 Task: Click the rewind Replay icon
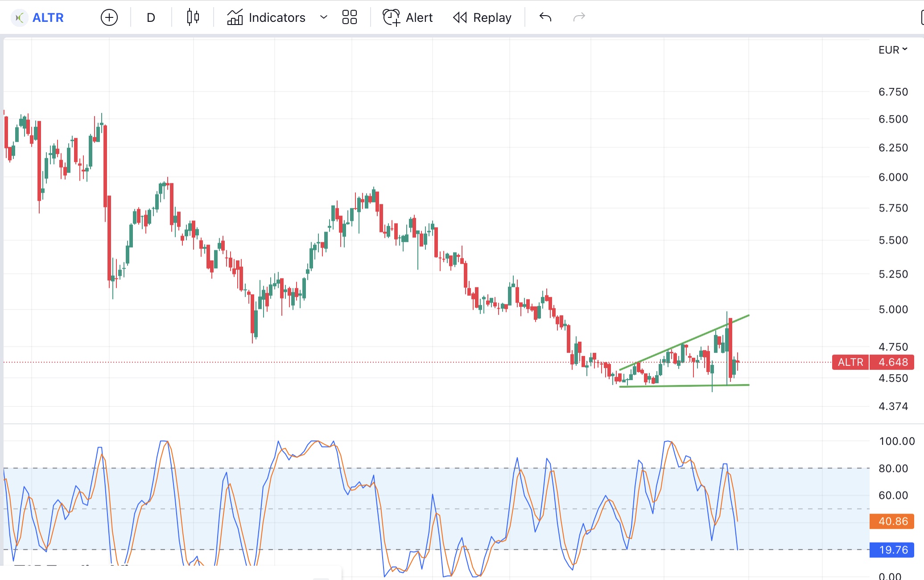pyautogui.click(x=460, y=17)
